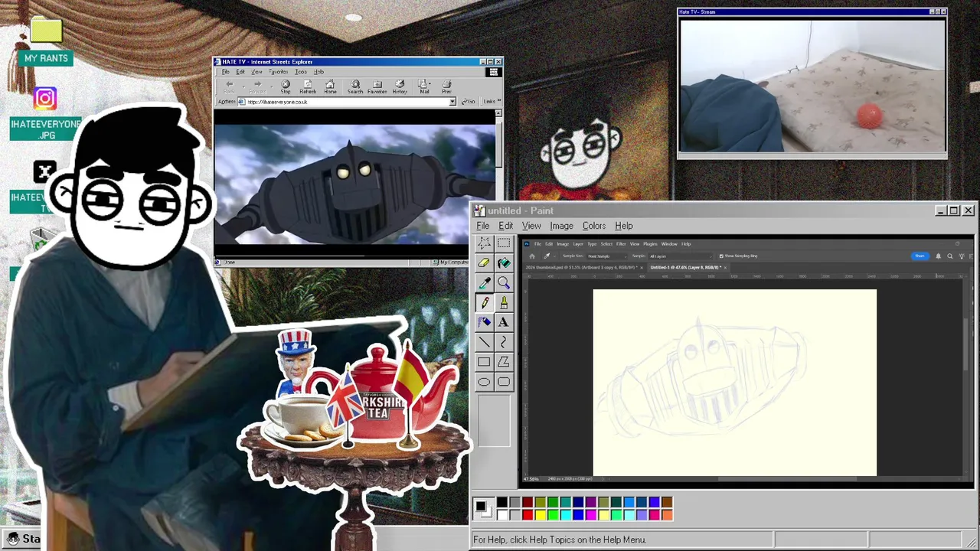Select the Airbrush spray can tool
The height and width of the screenshot is (551, 980).
[x=484, y=322]
